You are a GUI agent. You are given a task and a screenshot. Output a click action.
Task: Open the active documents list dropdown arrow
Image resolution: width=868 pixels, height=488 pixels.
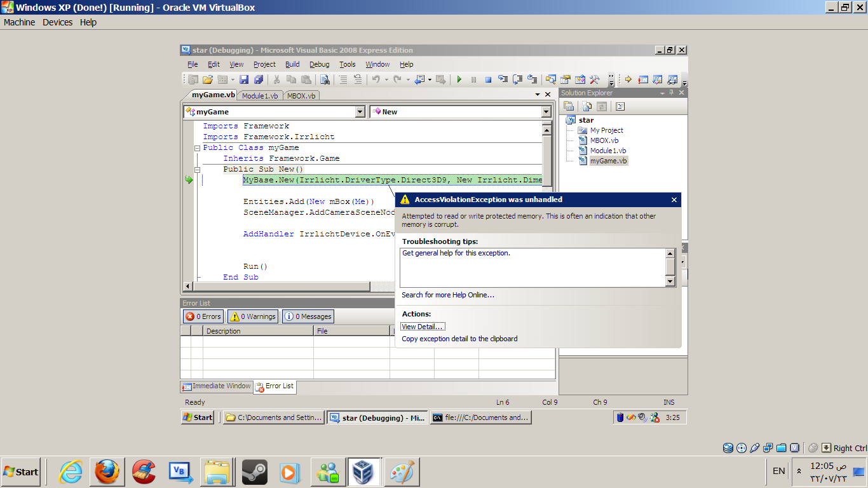click(x=538, y=95)
